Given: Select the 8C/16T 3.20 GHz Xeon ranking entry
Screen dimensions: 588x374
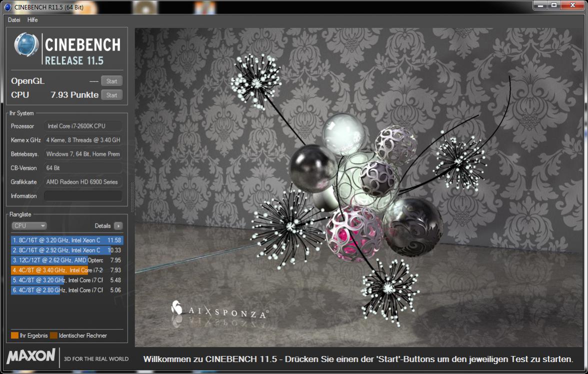Looking at the screenshot, I should [67, 240].
